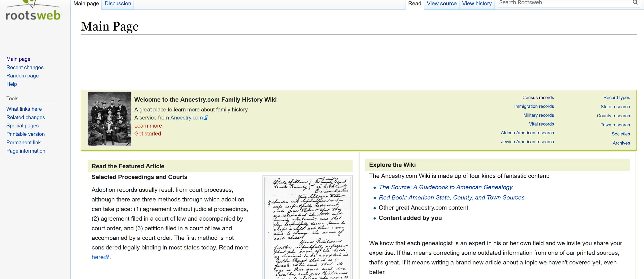Image resolution: width=644 pixels, height=279 pixels.
Task: Click What links here tool
Action: (24, 109)
